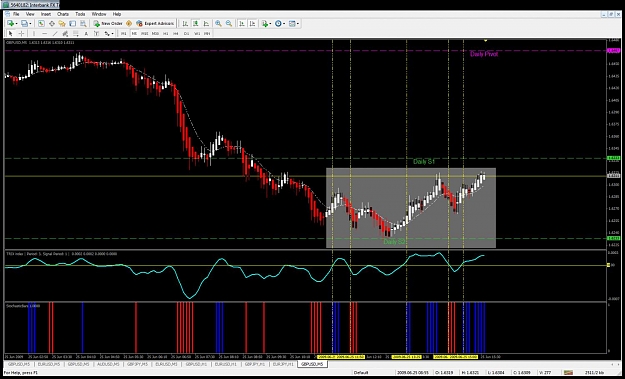Viewport: 625px width, 379px height.
Task: Click the Periods clock icon
Action: [x=278, y=24]
